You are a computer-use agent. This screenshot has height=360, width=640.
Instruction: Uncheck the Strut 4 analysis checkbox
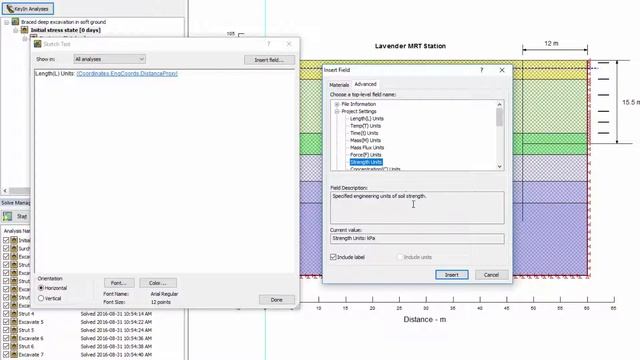(6, 314)
